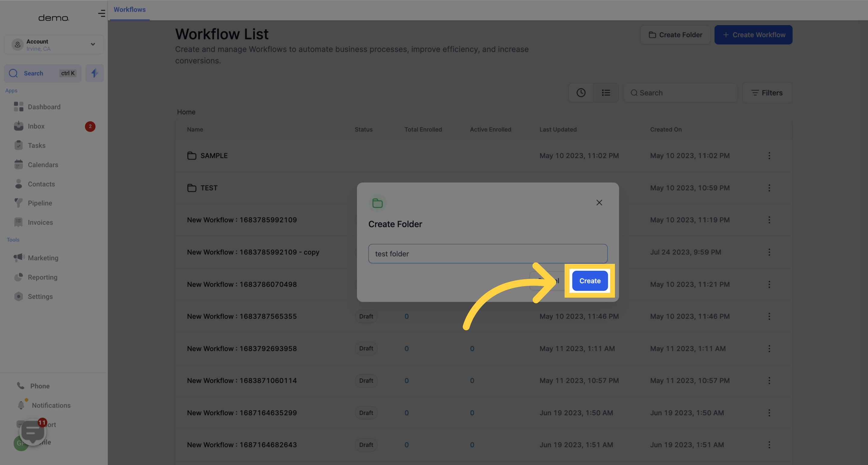The image size is (868, 465).
Task: Click the Home breadcrumb menu item
Action: point(186,112)
